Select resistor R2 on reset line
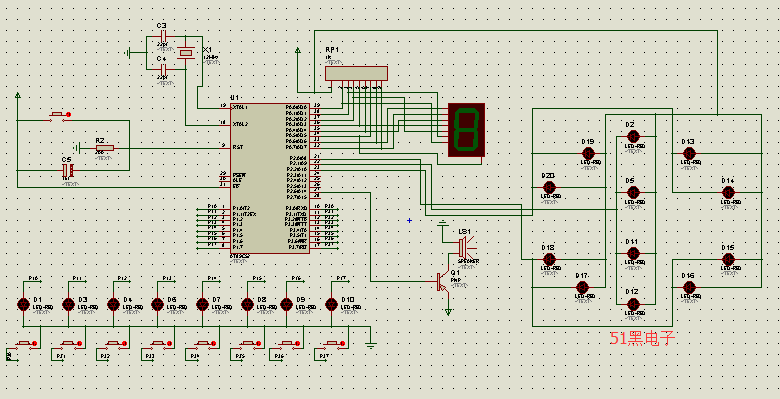The height and width of the screenshot is (399, 780). click(x=104, y=148)
